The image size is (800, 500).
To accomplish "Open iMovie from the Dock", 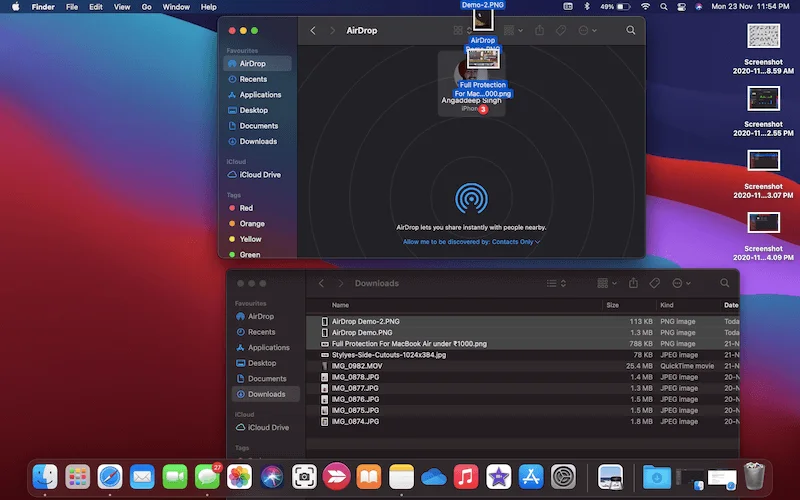I will [498, 477].
